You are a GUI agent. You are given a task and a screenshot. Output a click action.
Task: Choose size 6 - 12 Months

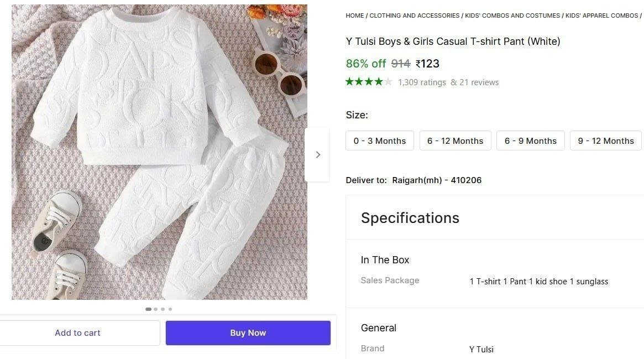455,141
